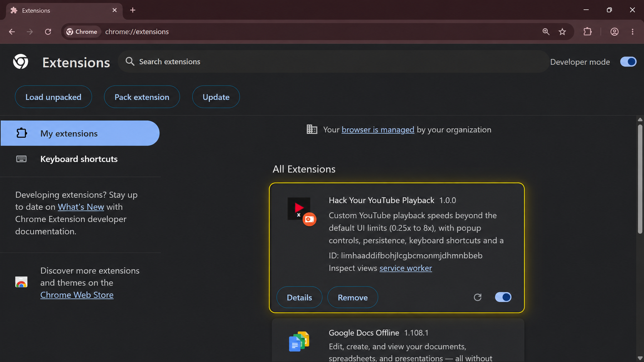The height and width of the screenshot is (362, 644).
Task: Open the What's New link
Action: point(81,207)
